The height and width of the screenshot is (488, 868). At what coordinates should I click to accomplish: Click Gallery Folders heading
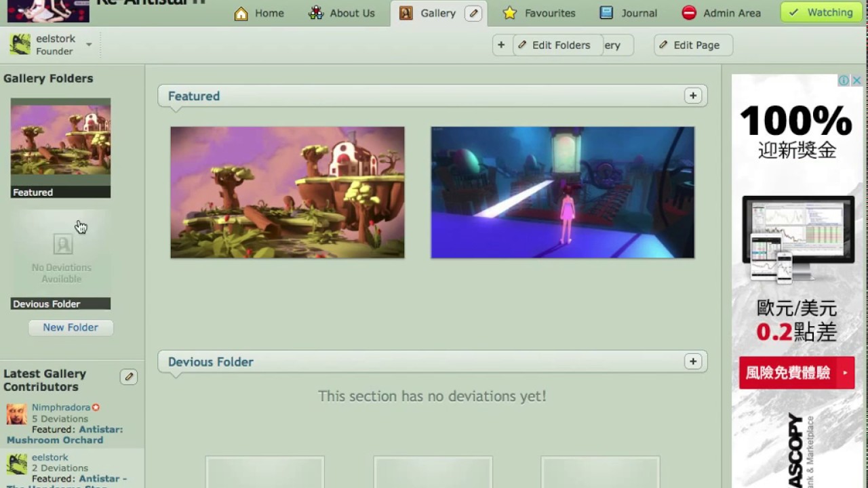point(48,78)
